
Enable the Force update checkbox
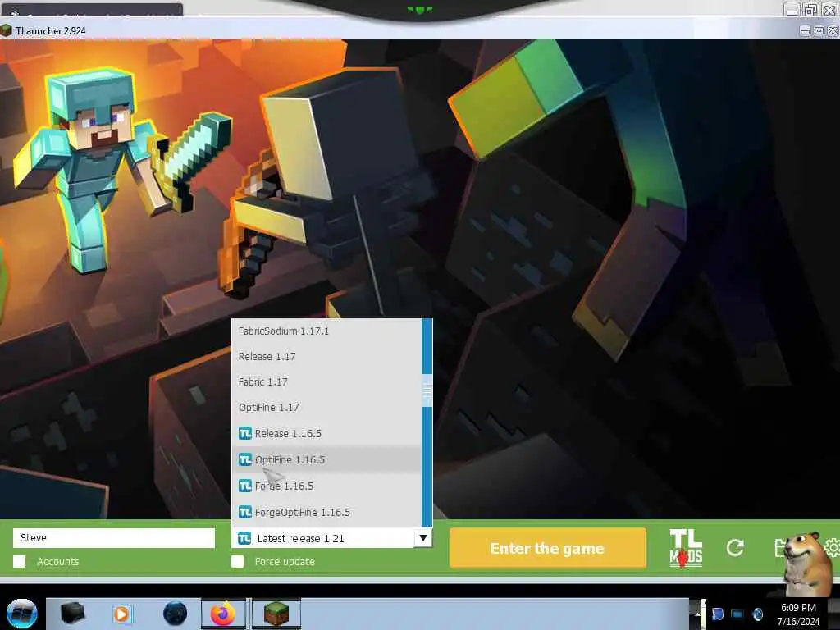tap(237, 561)
